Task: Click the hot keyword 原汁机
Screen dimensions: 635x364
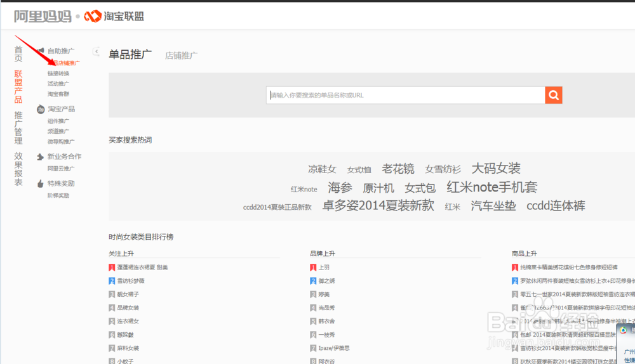Action: click(378, 188)
